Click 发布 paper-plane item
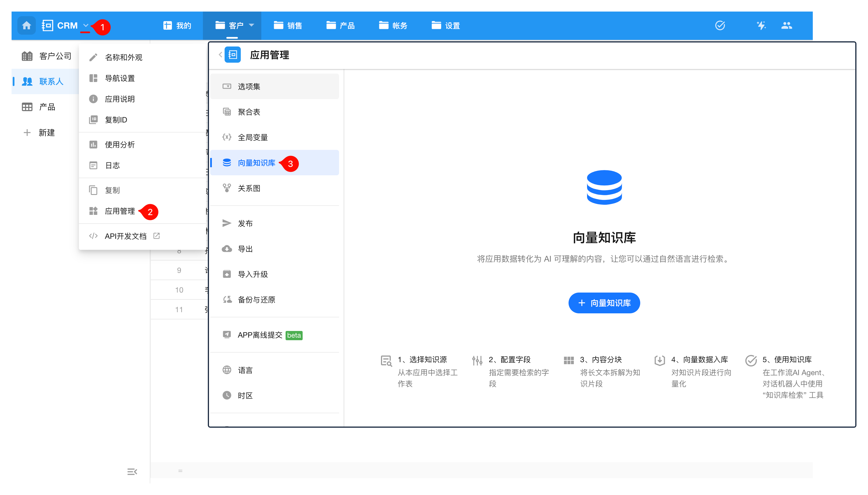868x495 pixels. (245, 224)
